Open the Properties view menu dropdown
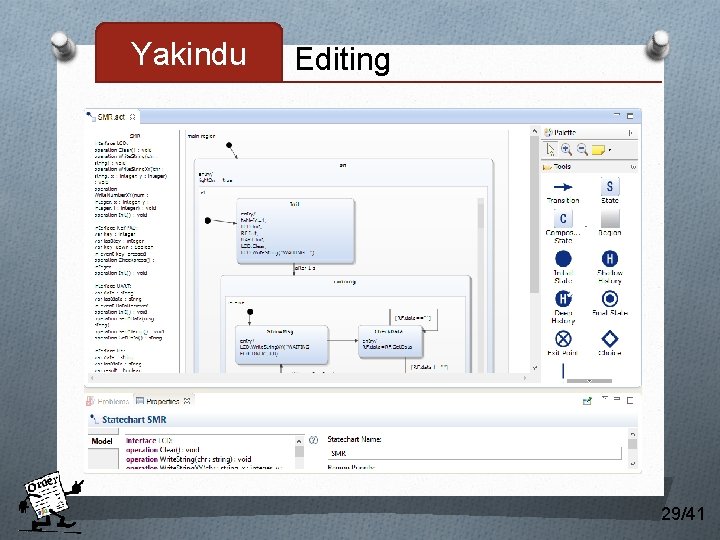 (x=605, y=399)
